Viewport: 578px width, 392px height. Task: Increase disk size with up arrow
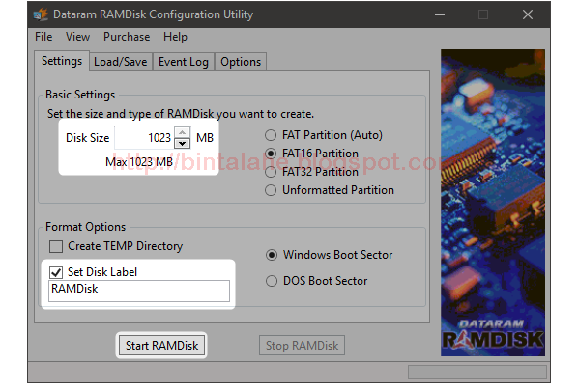point(182,132)
